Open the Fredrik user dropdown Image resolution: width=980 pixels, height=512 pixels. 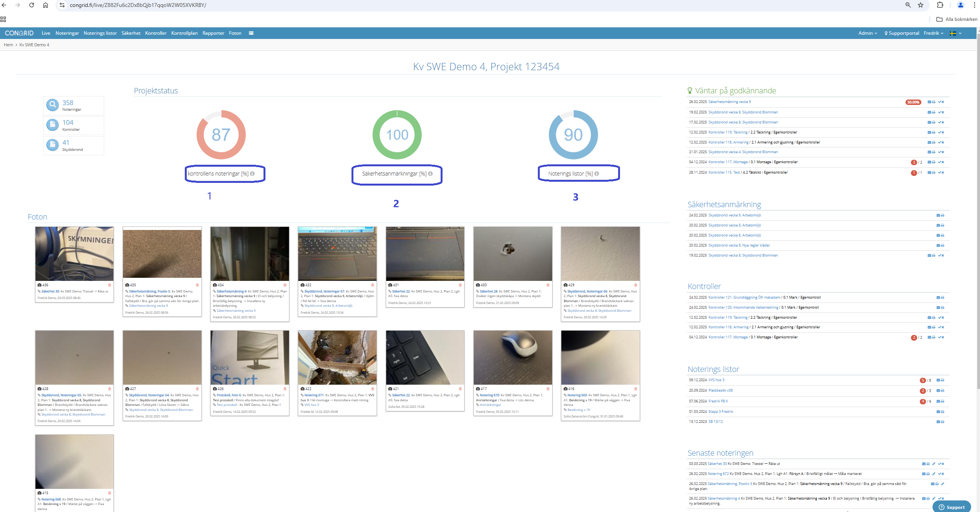coord(933,33)
